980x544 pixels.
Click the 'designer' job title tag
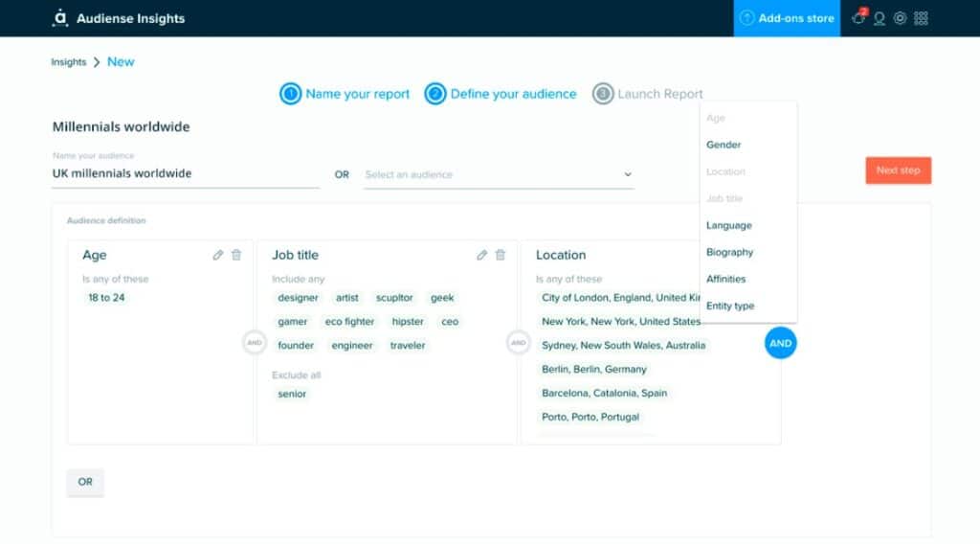(x=298, y=298)
